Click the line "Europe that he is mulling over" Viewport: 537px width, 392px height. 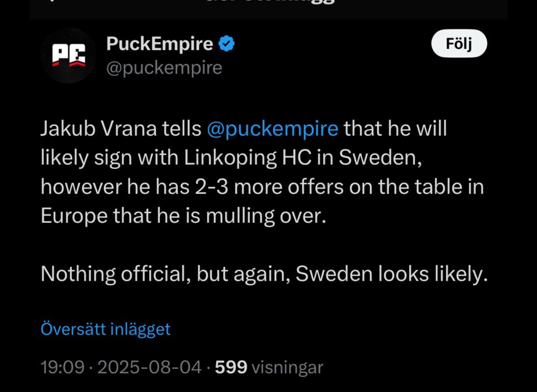180,216
